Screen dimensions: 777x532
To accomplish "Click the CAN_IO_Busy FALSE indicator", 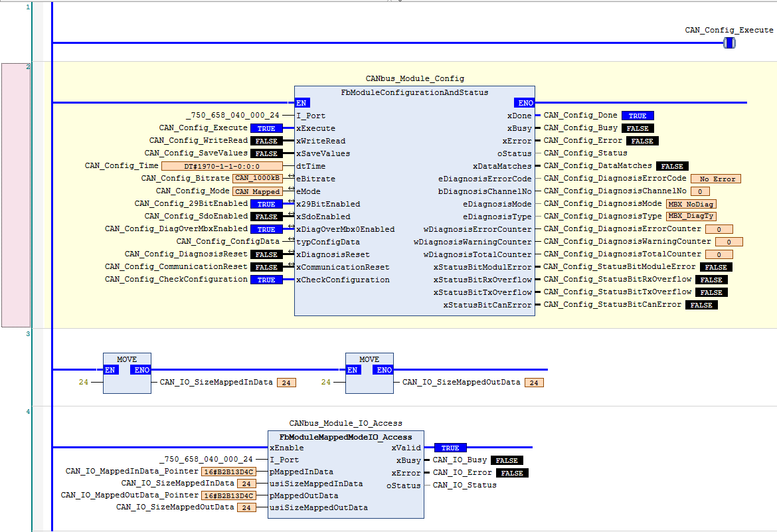I will pyautogui.click(x=507, y=461).
